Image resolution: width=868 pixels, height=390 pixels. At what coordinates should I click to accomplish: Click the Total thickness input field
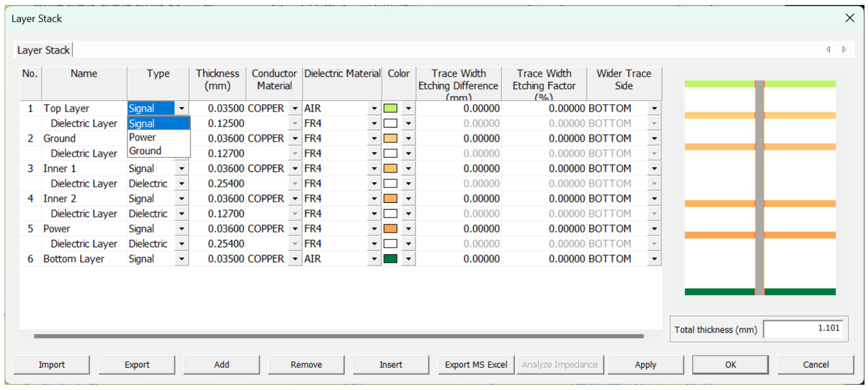click(x=803, y=329)
